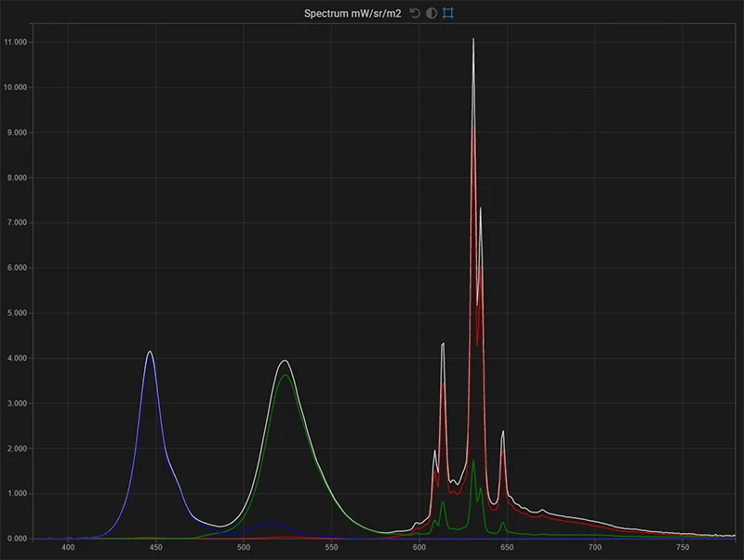Click the 550 x-axis label

point(331,549)
